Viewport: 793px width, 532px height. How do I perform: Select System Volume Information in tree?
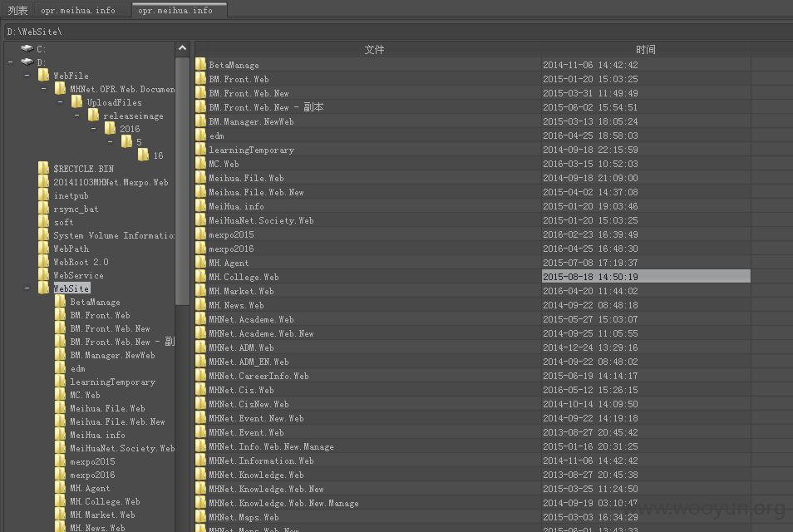tap(114, 235)
